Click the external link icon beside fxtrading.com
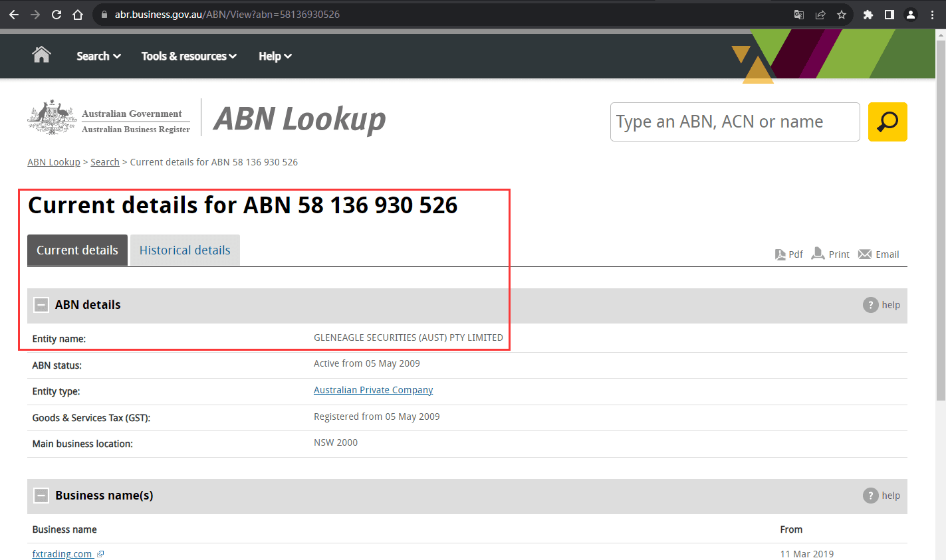 point(100,554)
